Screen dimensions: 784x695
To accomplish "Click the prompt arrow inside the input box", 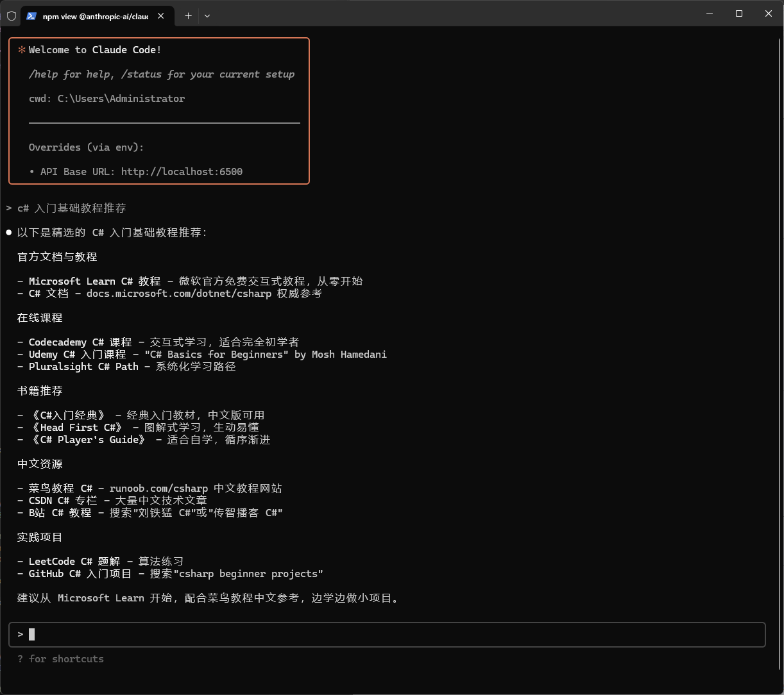I will pos(19,634).
